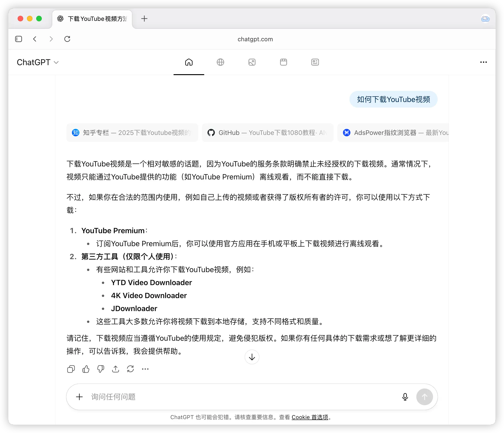Reload the page in browser
The height and width of the screenshot is (433, 504).
coord(67,39)
